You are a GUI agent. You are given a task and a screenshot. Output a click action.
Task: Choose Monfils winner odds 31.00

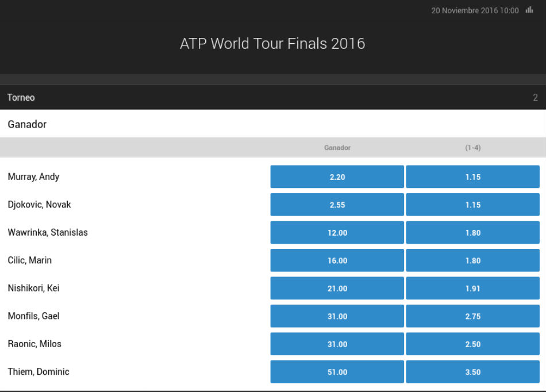click(337, 316)
